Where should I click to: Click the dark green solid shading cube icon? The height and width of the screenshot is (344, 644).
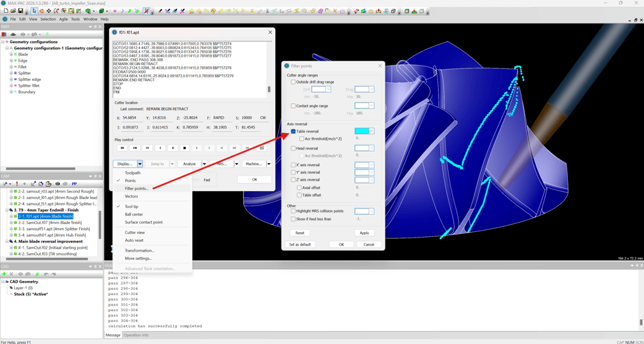101,11
